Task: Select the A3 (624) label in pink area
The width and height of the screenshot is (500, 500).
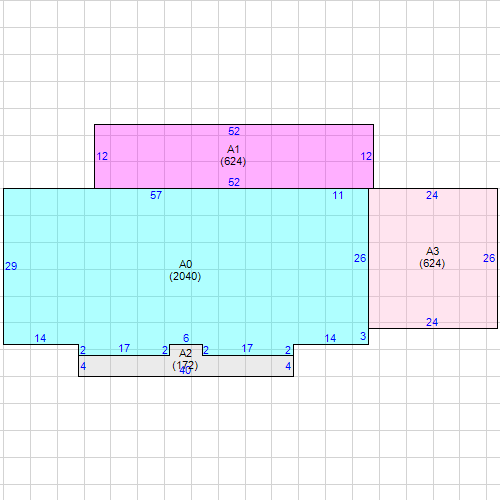Action: pyautogui.click(x=432, y=257)
